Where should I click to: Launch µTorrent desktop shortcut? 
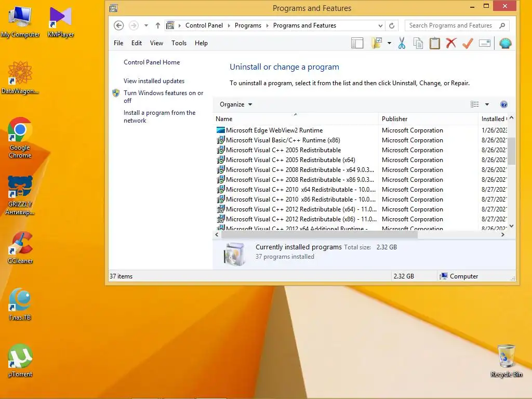point(20,361)
